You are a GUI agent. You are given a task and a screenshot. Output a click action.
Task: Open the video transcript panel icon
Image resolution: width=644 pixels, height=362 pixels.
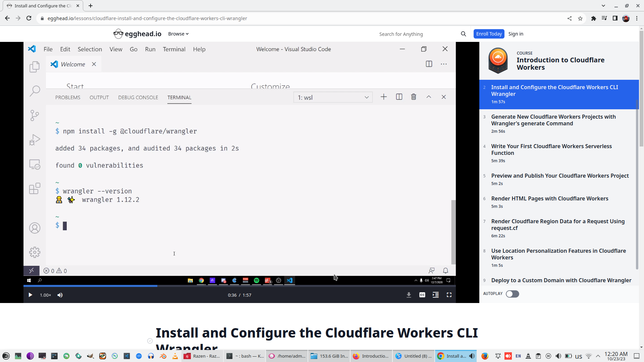[435, 295]
